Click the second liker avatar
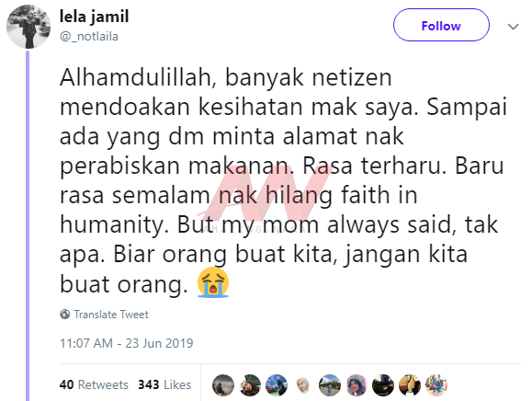532x401 pixels. coord(250,385)
